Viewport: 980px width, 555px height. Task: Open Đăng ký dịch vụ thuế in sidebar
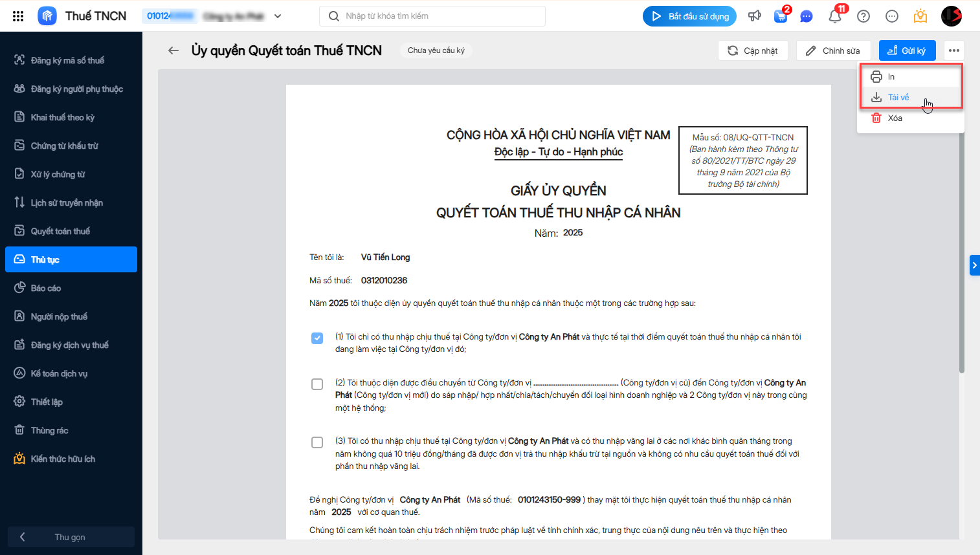71,345
